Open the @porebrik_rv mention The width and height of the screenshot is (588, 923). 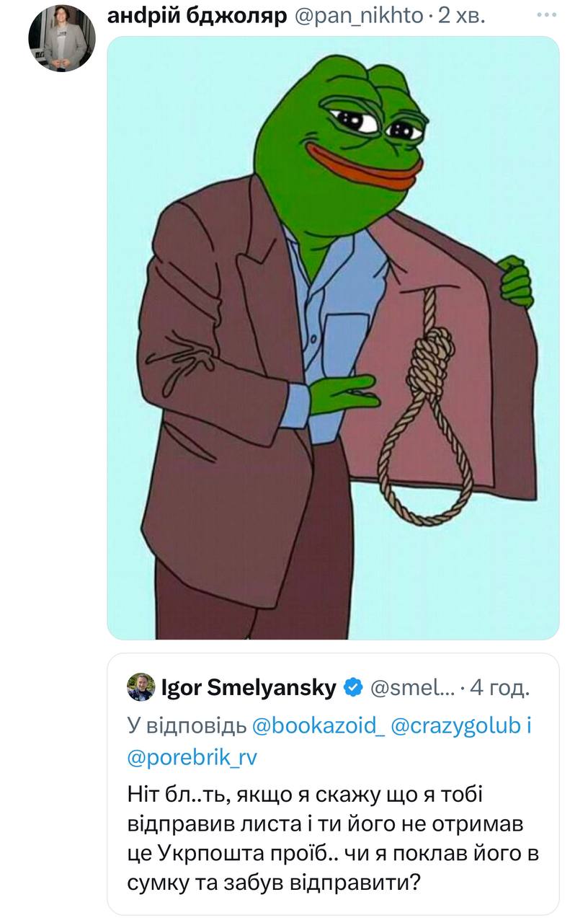tap(192, 757)
